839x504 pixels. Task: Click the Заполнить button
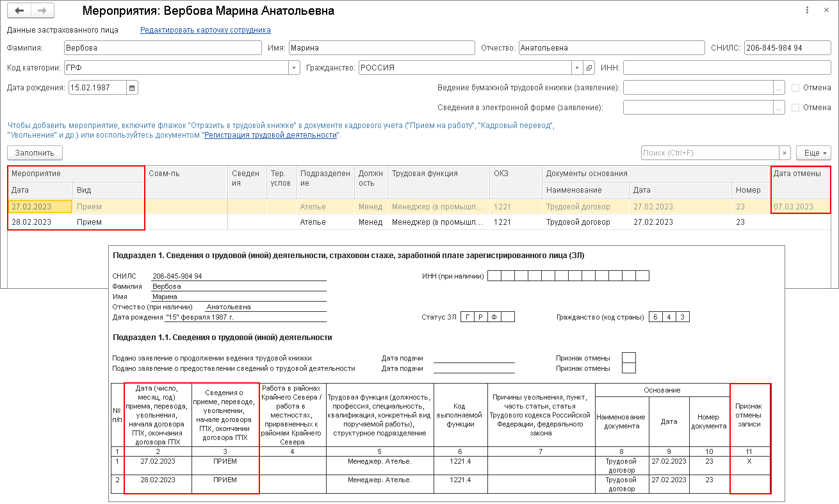(35, 153)
